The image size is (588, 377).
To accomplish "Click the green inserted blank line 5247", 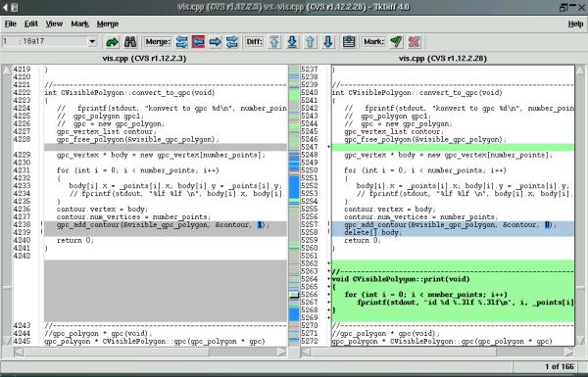I will pyautogui.click(x=453, y=147).
